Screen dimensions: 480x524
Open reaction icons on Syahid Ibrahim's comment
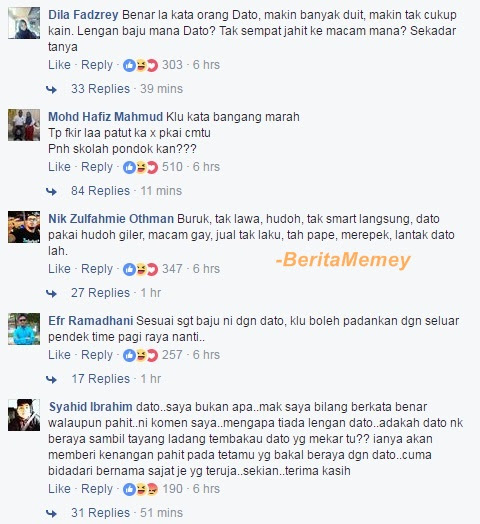click(140, 489)
